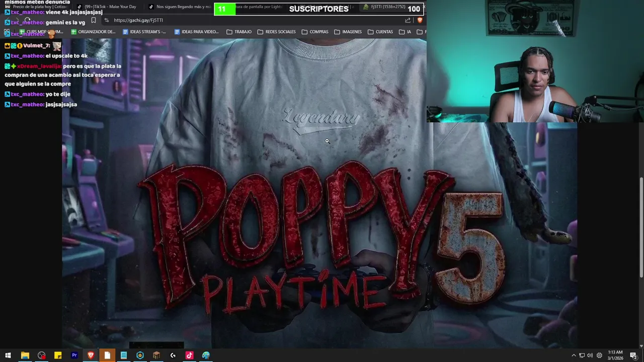The image size is (644, 362).
Task: Click chat username Vulmet_7
Action: coord(36,45)
